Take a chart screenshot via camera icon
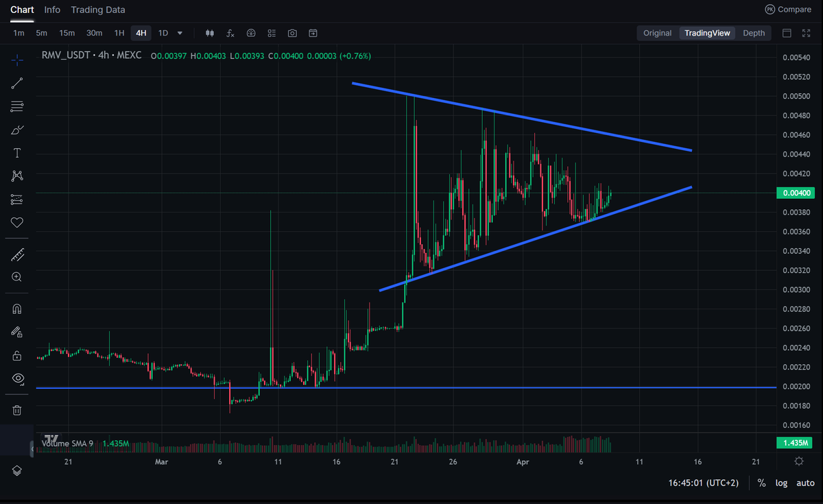 291,32
